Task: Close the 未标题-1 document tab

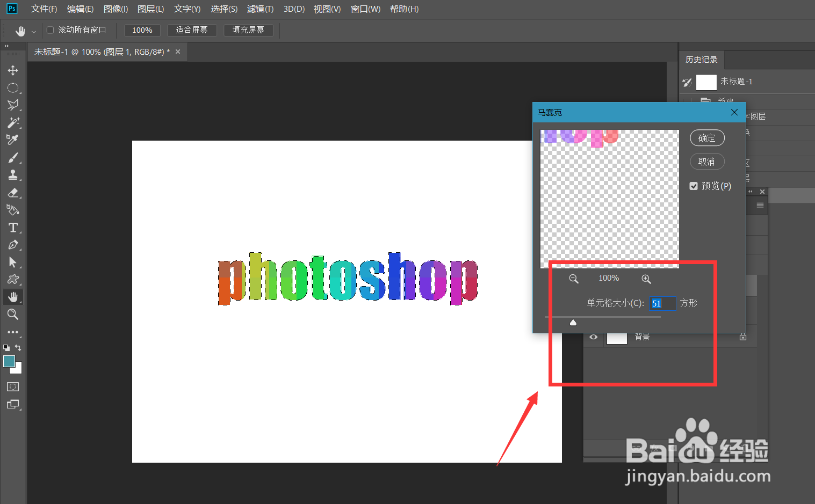Action: click(178, 52)
